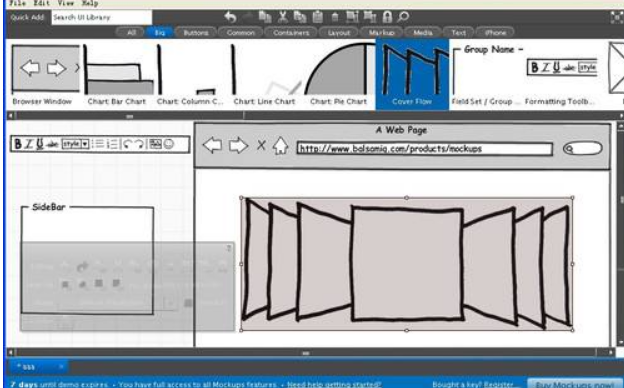Switch to the Text category

click(458, 33)
